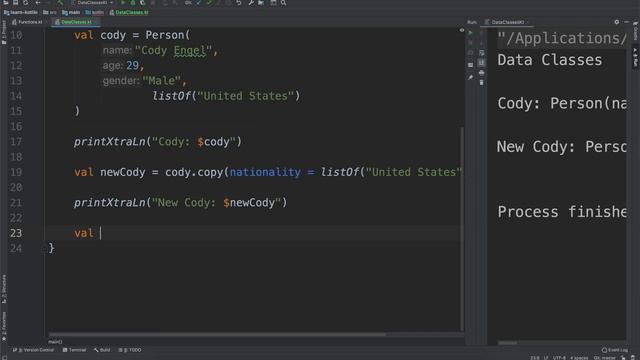
Task: Open the Build tool window
Action: [x=102, y=350]
